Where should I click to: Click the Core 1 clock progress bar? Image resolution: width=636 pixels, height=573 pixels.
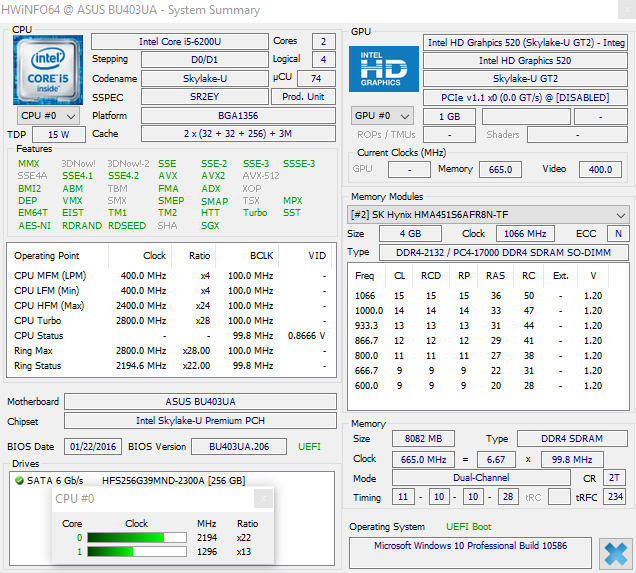[x=137, y=552]
